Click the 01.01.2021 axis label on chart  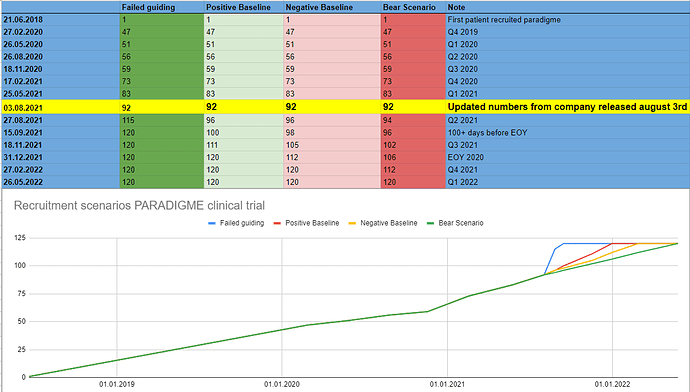click(x=448, y=385)
